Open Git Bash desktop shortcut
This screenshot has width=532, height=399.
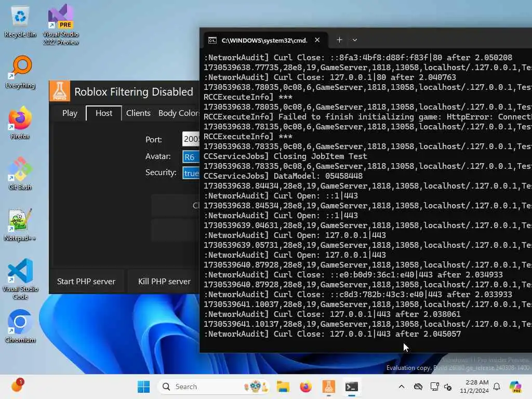click(20, 174)
